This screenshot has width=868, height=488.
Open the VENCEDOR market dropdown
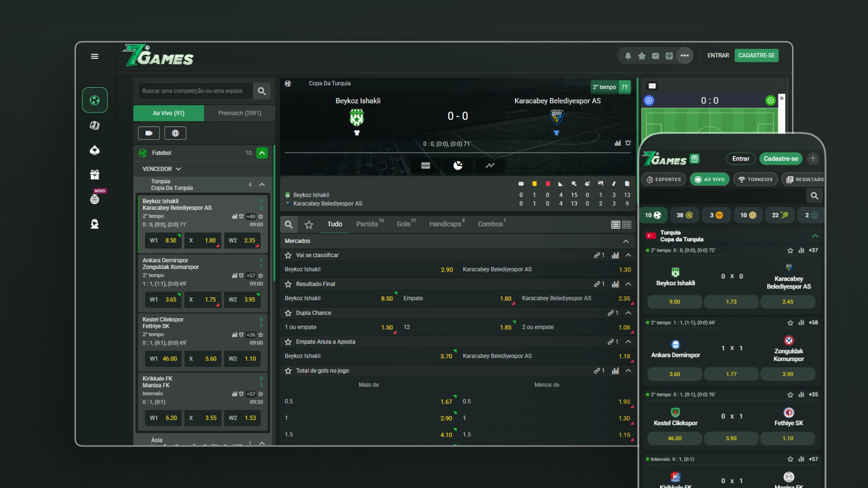[162, 169]
